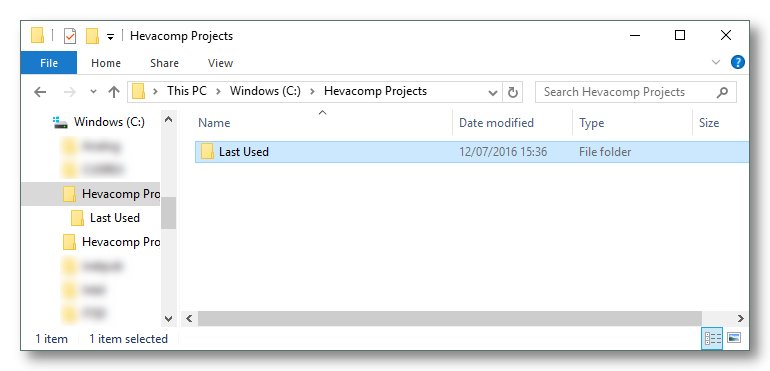This screenshot has width=770, height=371.
Task: Open Windows Explorer help icon
Action: click(738, 62)
